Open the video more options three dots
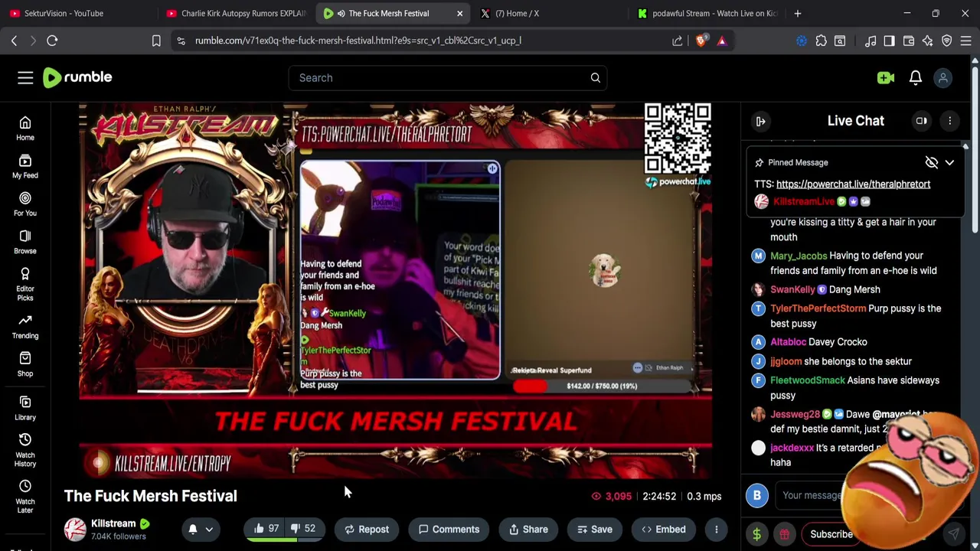980x551 pixels. 716,529
